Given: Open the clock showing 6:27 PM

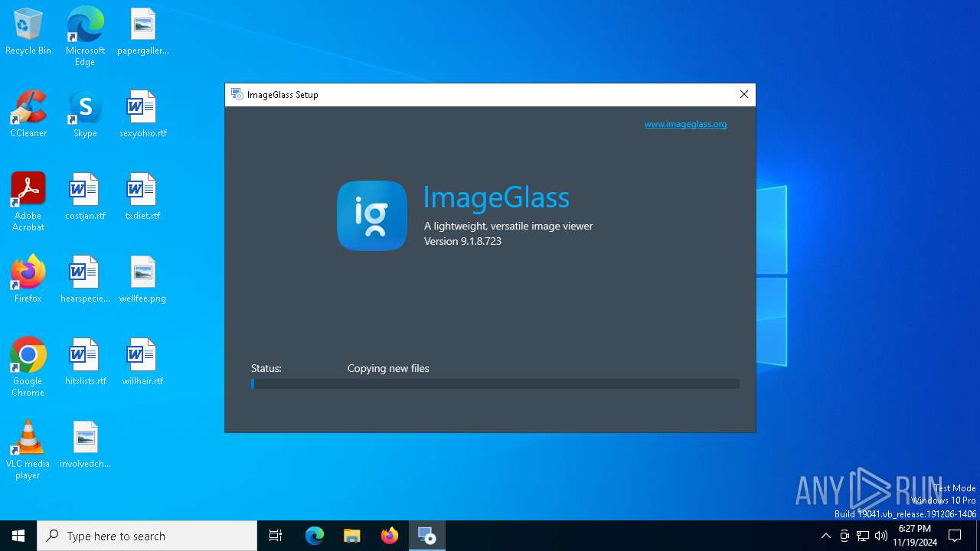Looking at the screenshot, I should [x=914, y=536].
